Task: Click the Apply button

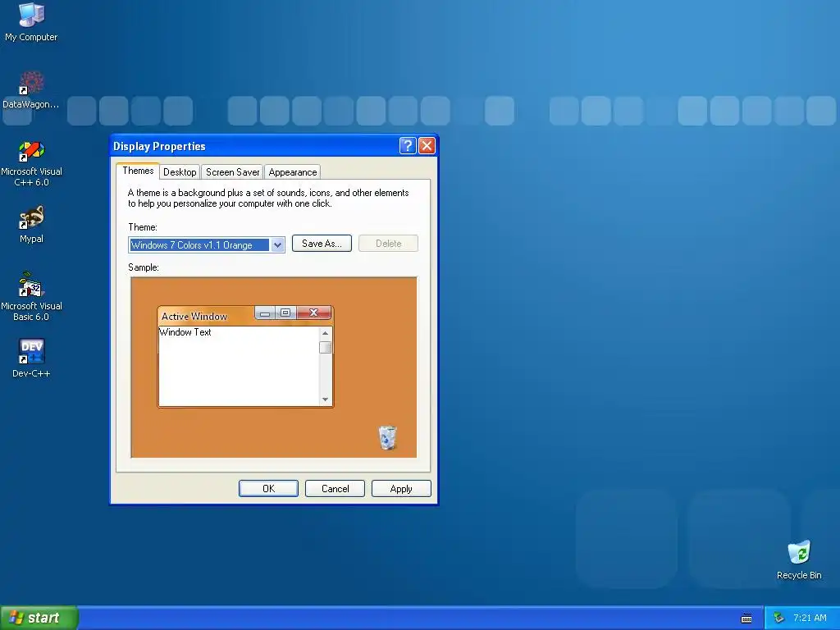Action: click(x=401, y=489)
